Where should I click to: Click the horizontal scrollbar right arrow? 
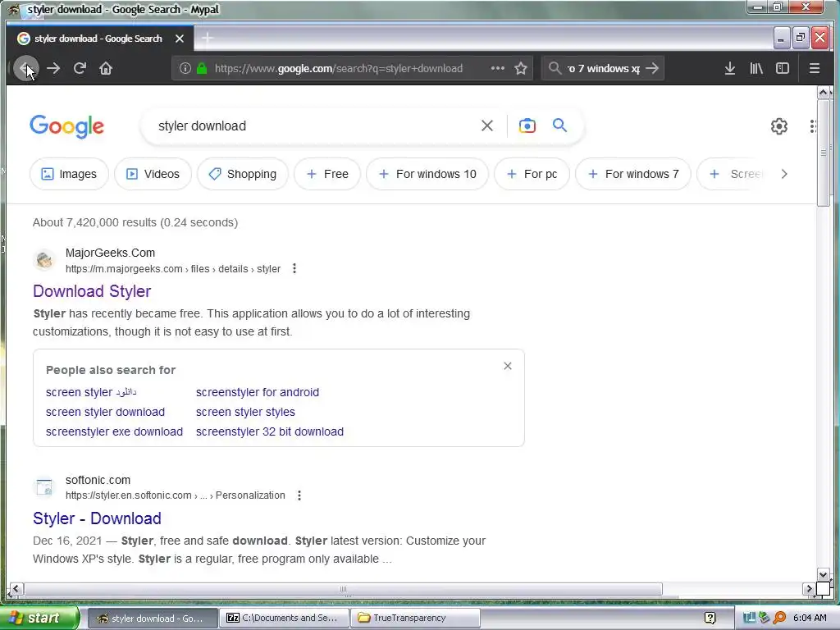[810, 589]
